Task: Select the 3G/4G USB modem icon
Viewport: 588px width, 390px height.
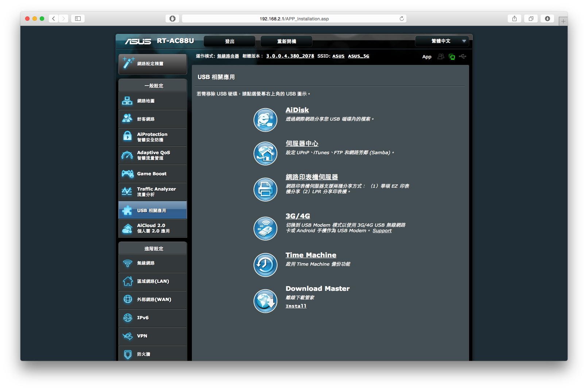Action: (265, 229)
